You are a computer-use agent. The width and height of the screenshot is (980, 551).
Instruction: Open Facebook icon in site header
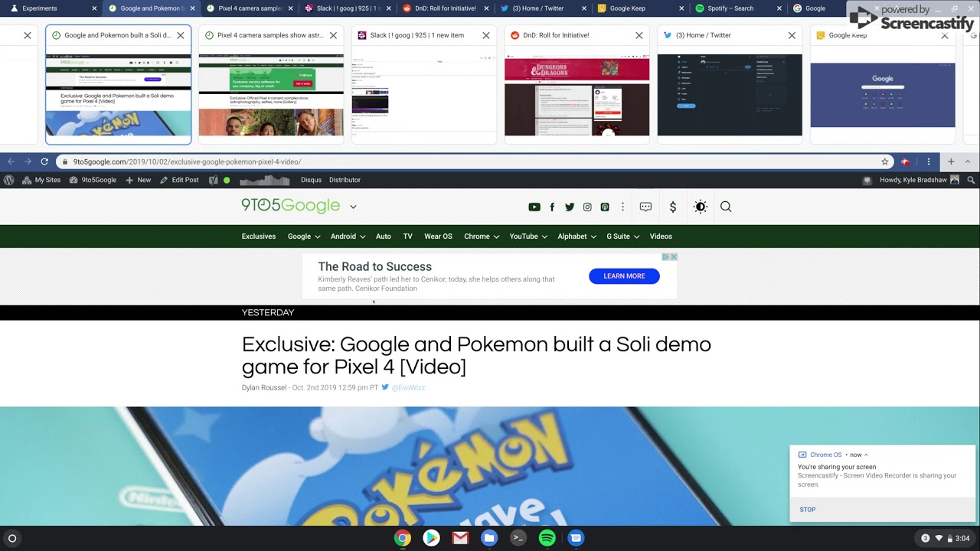click(x=552, y=207)
